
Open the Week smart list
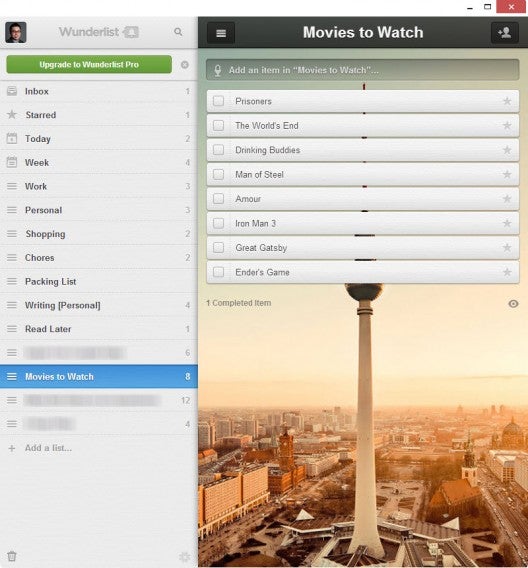99,163
